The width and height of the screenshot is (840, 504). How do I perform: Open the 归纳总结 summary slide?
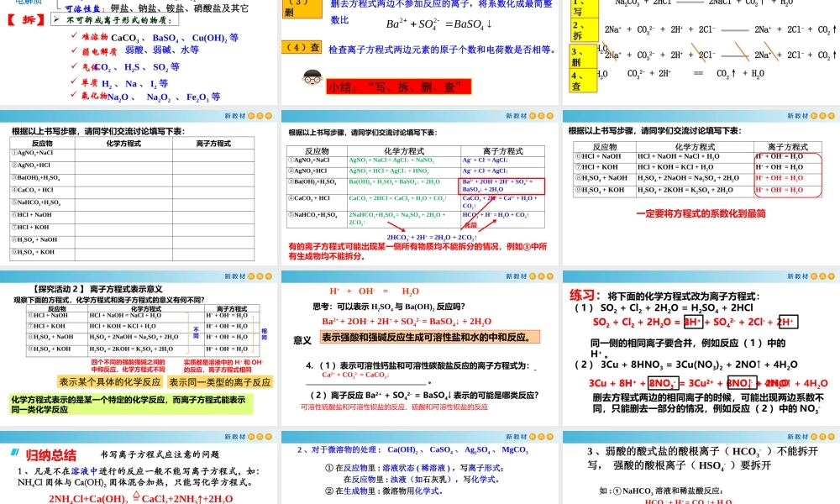tap(139, 468)
